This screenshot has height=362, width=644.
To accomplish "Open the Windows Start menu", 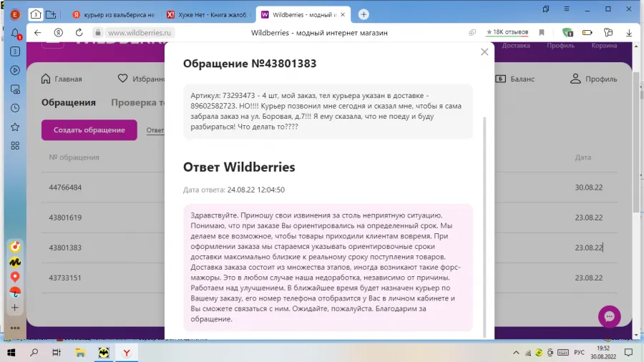I will tap(11, 353).
